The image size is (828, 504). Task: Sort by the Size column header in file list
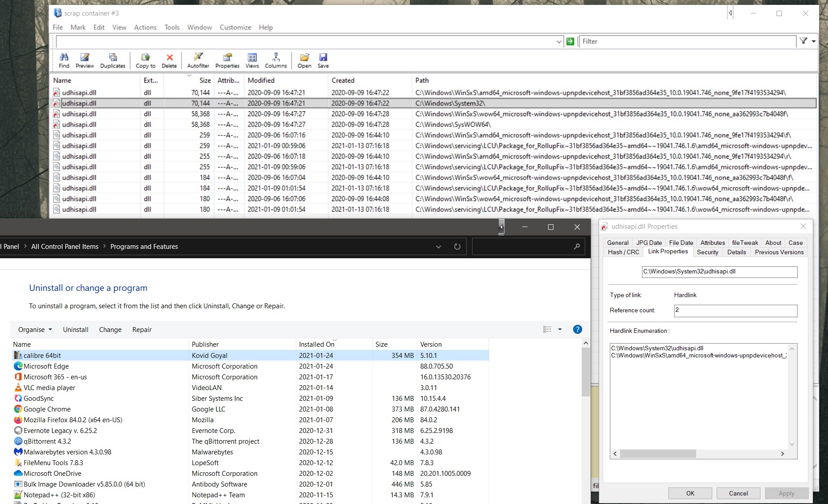(x=188, y=80)
